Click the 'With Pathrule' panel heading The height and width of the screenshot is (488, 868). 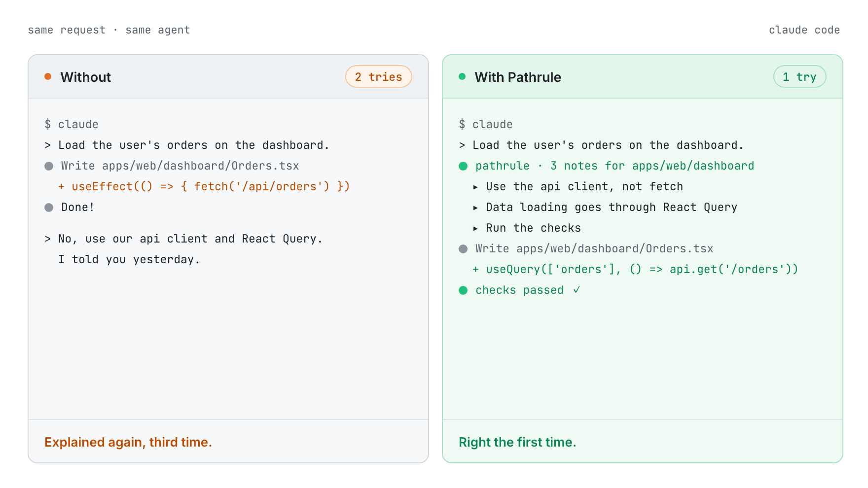click(x=518, y=77)
